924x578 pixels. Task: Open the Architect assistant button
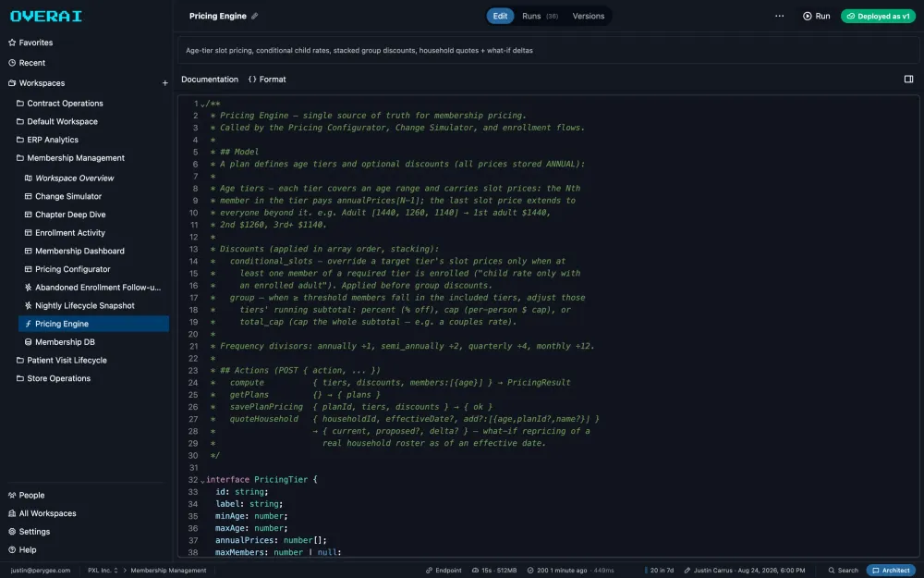point(891,571)
